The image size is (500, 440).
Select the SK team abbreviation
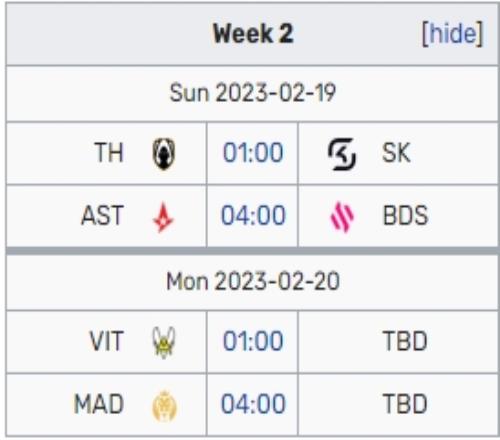pyautogui.click(x=396, y=153)
